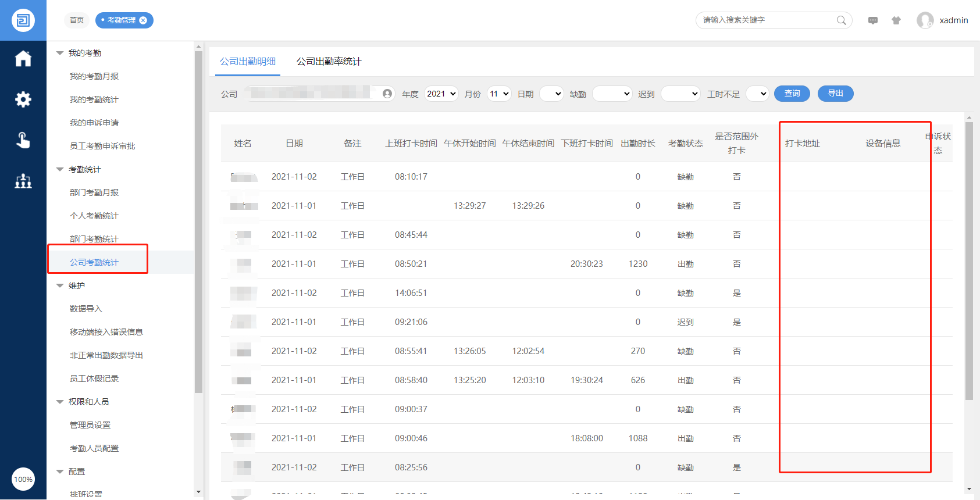Select 部门考勤月报 in the sidebar
The image size is (980, 500).
click(x=94, y=192)
